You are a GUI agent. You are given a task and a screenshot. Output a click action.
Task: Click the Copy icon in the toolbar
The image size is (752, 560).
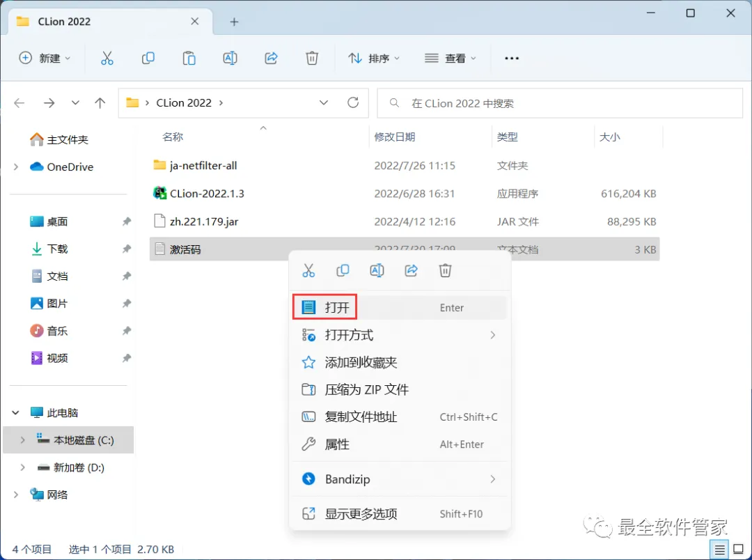[x=148, y=58]
